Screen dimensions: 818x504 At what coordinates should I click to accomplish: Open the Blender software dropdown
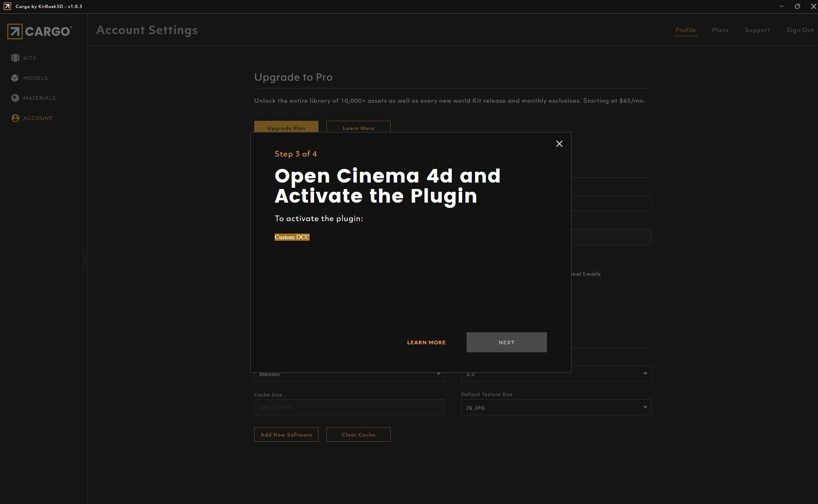click(349, 377)
